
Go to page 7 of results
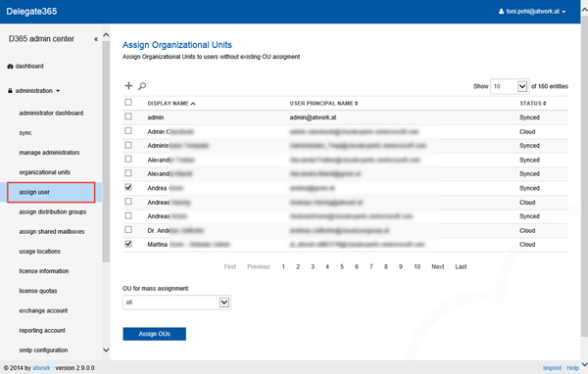click(370, 267)
